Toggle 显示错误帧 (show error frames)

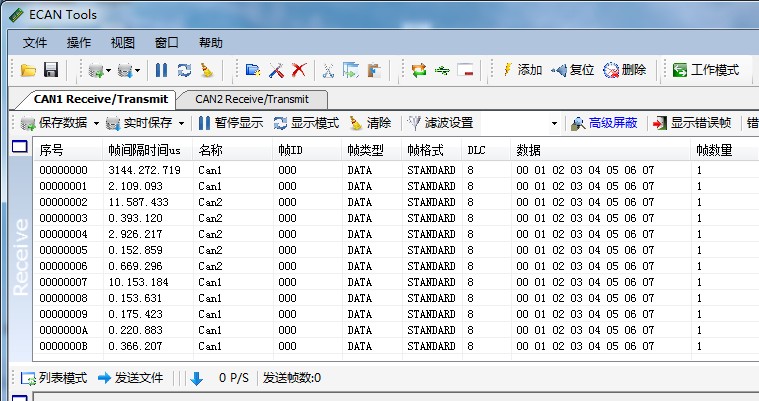[x=692, y=123]
